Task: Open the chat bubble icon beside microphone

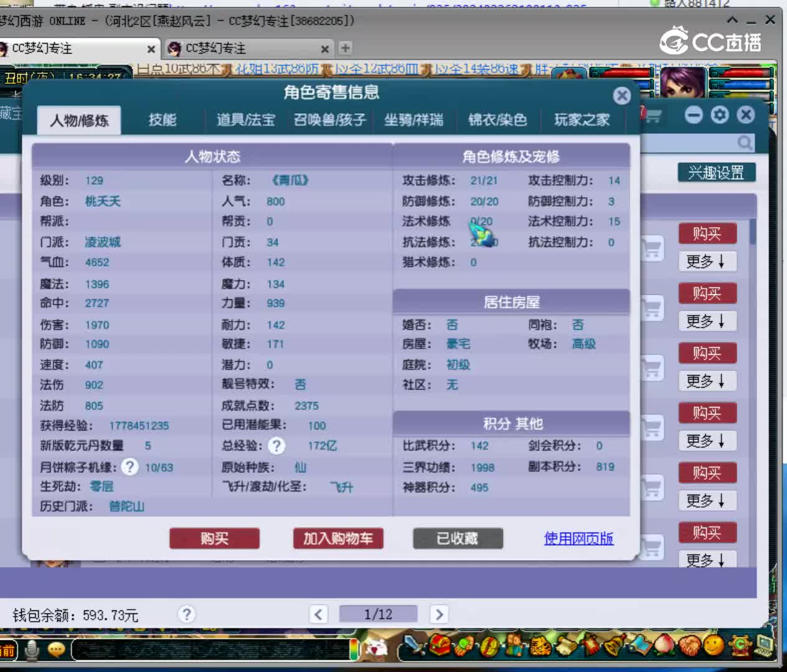Action: click(x=56, y=650)
